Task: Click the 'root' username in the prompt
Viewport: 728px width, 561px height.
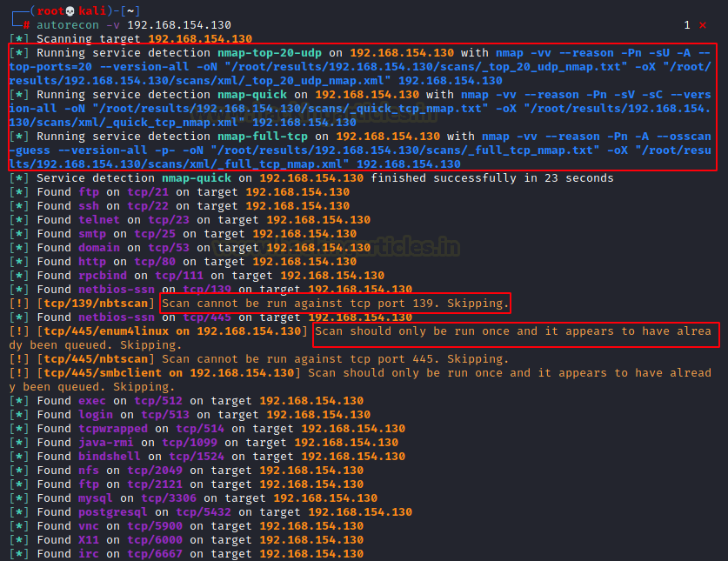Action: point(50,11)
